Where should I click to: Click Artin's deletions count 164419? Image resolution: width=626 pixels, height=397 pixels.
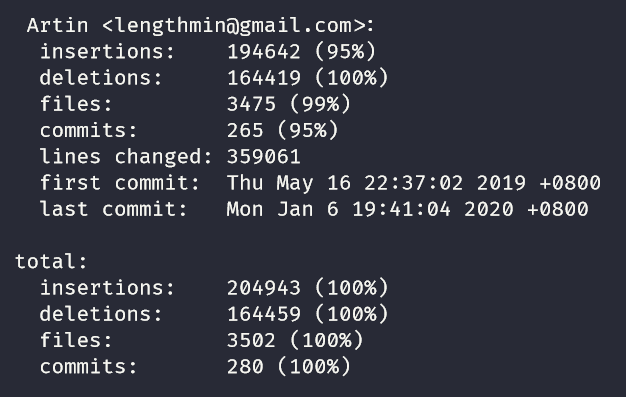pos(263,78)
